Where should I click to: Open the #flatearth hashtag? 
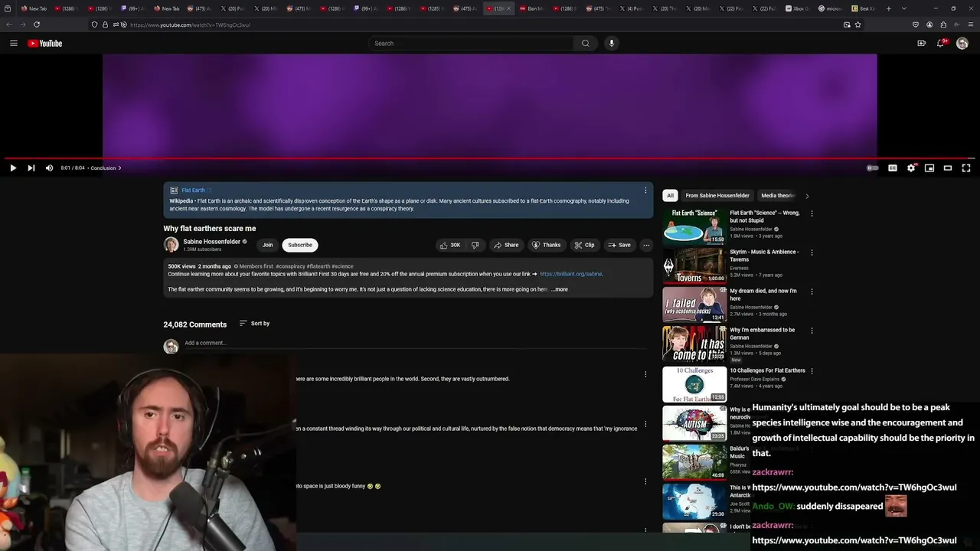[318, 266]
